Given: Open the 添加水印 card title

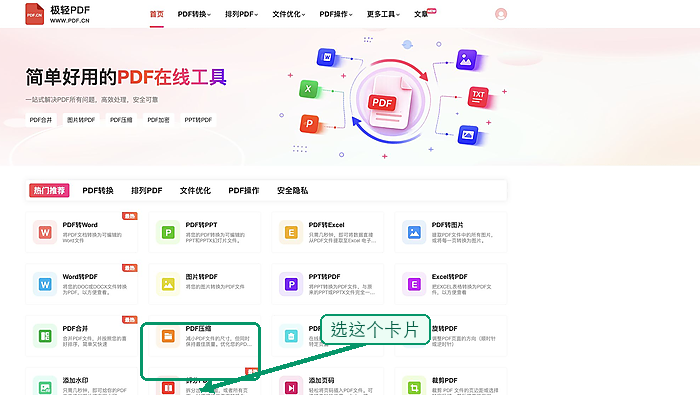Looking at the screenshot, I should click(x=75, y=380).
